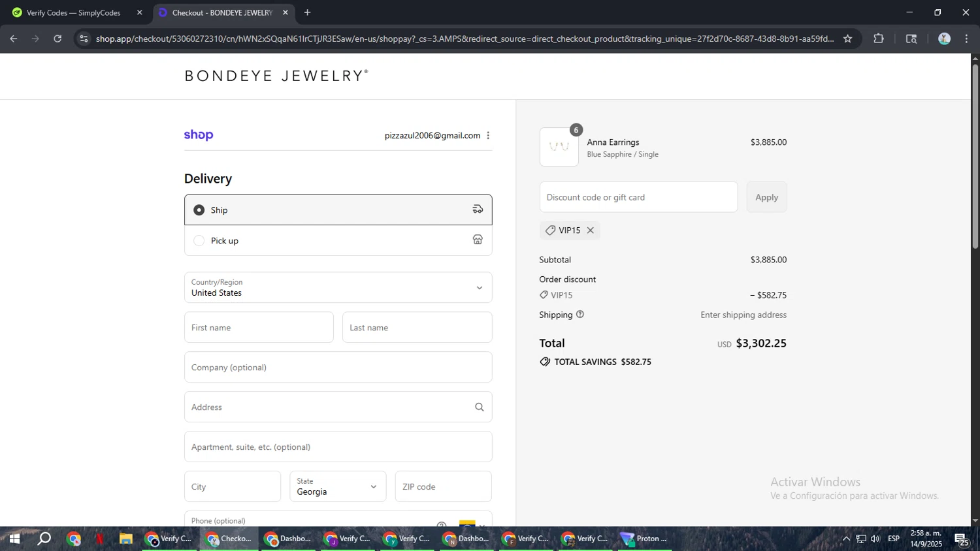Open the Windows Start menu

tap(14, 539)
